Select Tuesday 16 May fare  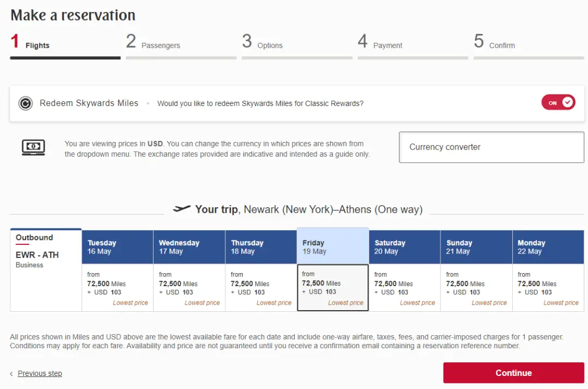pos(117,287)
